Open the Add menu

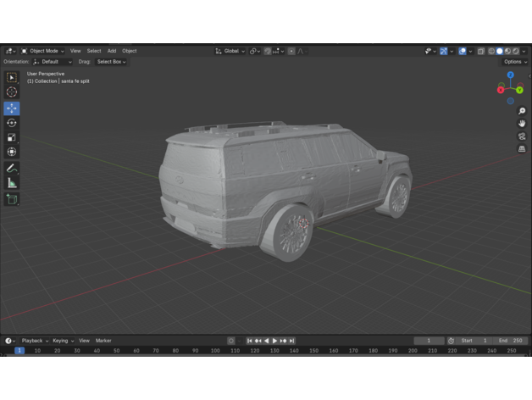111,51
